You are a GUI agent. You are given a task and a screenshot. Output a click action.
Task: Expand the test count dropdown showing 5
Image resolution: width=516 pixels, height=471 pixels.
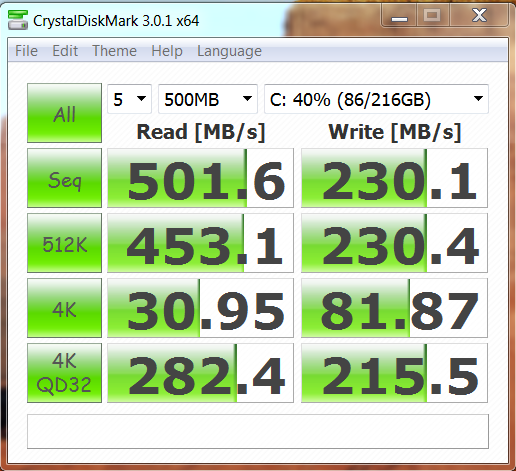coord(129,99)
